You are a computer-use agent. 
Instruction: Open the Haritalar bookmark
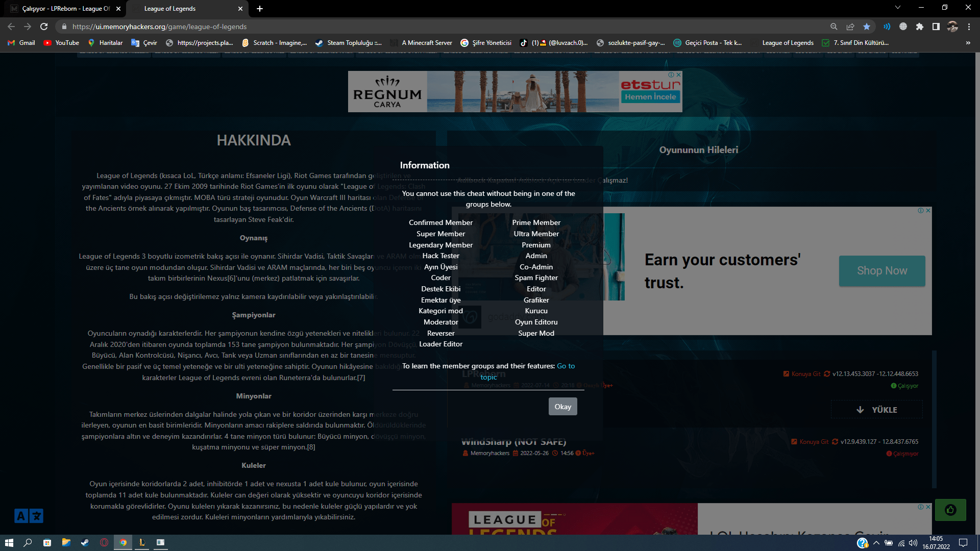(x=105, y=43)
